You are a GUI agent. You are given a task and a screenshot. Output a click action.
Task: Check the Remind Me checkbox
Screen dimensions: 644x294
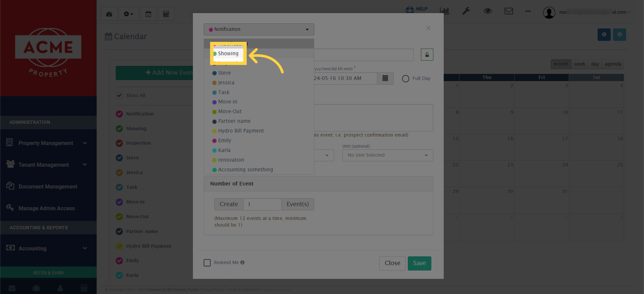point(207,263)
